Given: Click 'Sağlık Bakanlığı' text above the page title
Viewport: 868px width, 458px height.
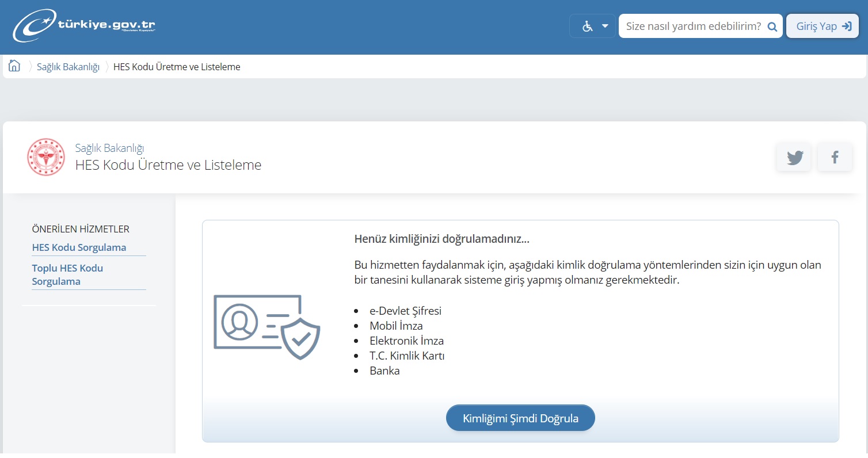Looking at the screenshot, I should pyautogui.click(x=109, y=148).
